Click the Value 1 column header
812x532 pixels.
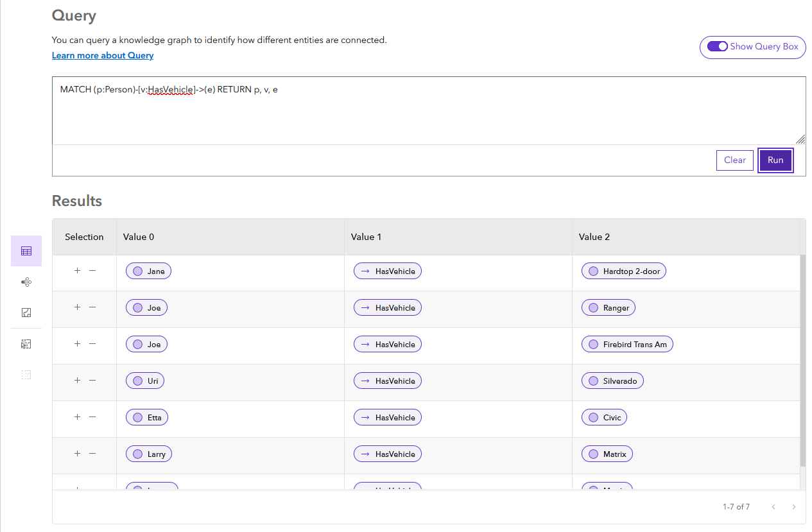(367, 237)
